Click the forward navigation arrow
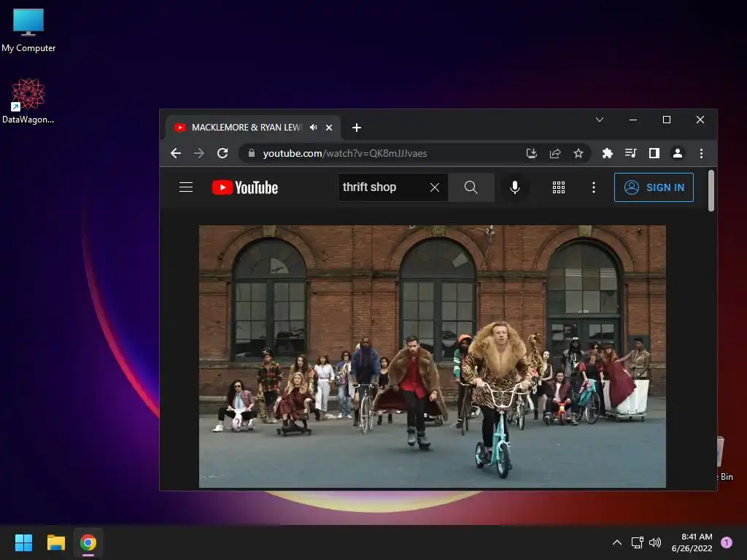The width and height of the screenshot is (747, 560). coord(199,153)
